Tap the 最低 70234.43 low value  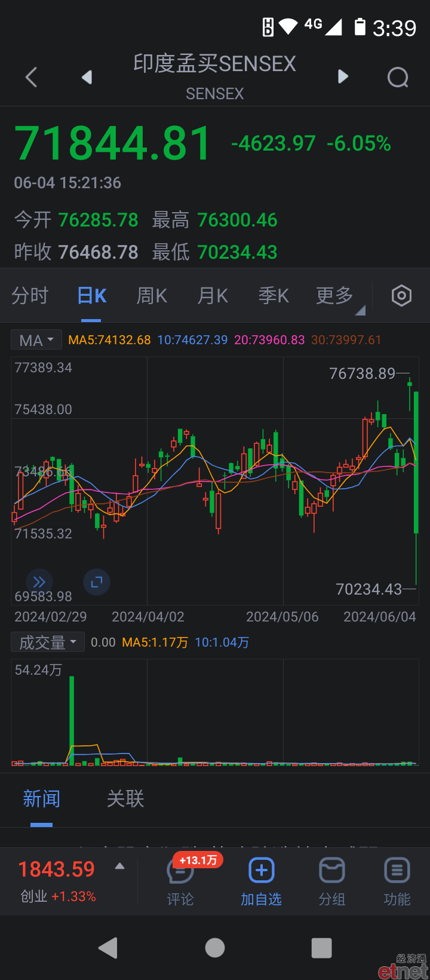(x=215, y=252)
